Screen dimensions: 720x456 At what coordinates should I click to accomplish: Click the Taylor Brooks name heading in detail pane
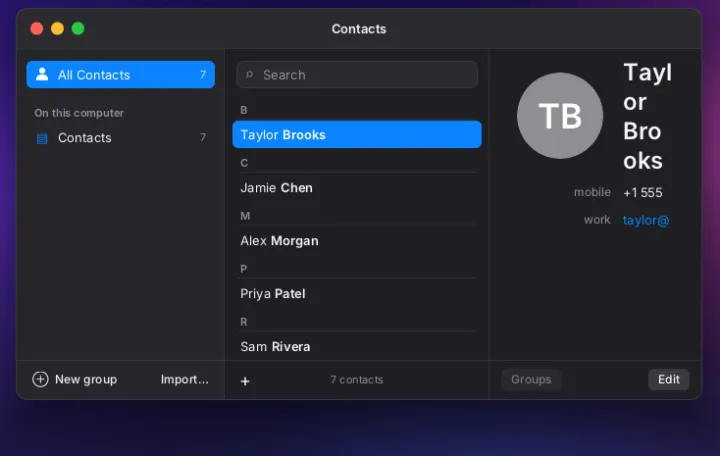pyautogui.click(x=647, y=117)
